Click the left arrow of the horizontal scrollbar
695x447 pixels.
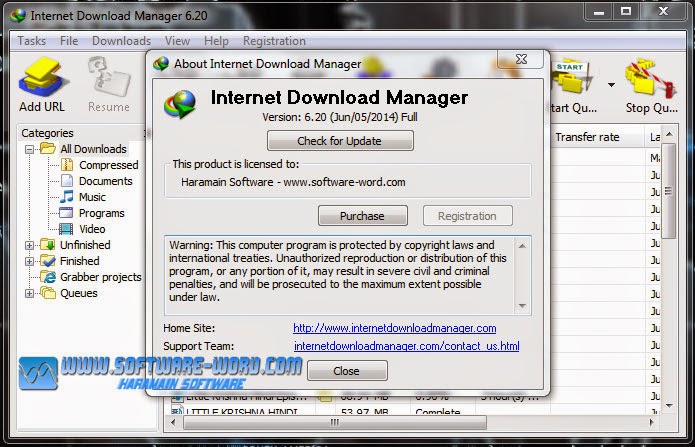[173, 422]
